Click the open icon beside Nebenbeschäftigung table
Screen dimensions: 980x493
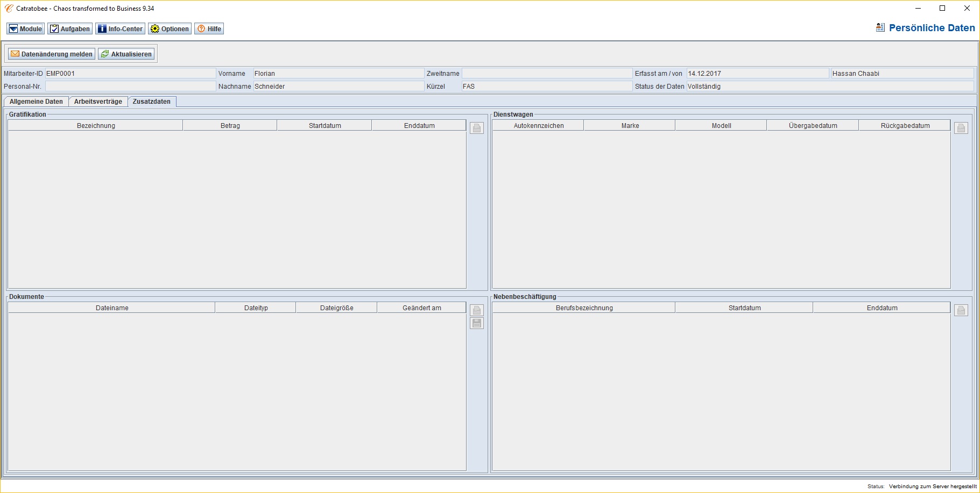click(x=961, y=310)
